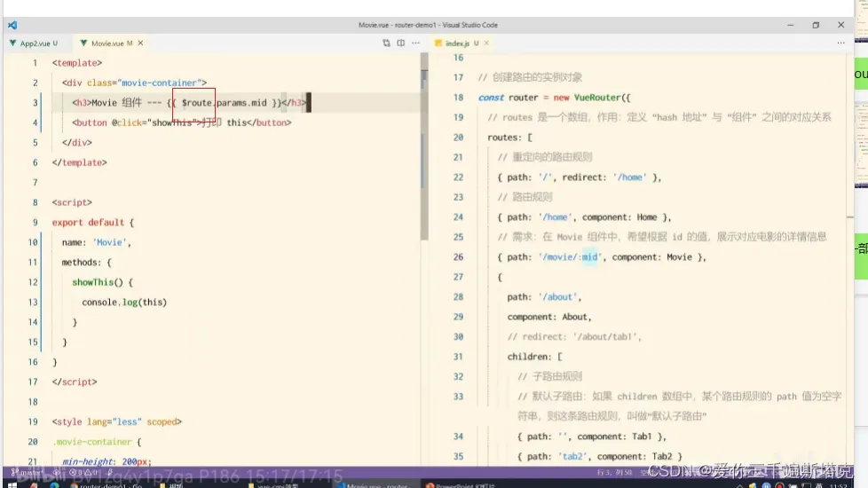Click the 'tab2' path string in line 35

[572, 456]
